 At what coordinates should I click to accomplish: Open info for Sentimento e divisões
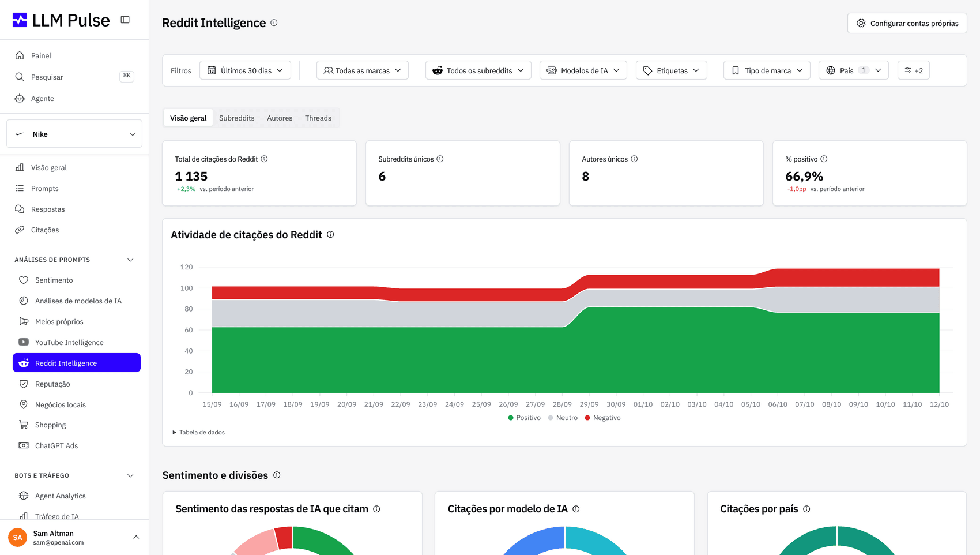277,475
